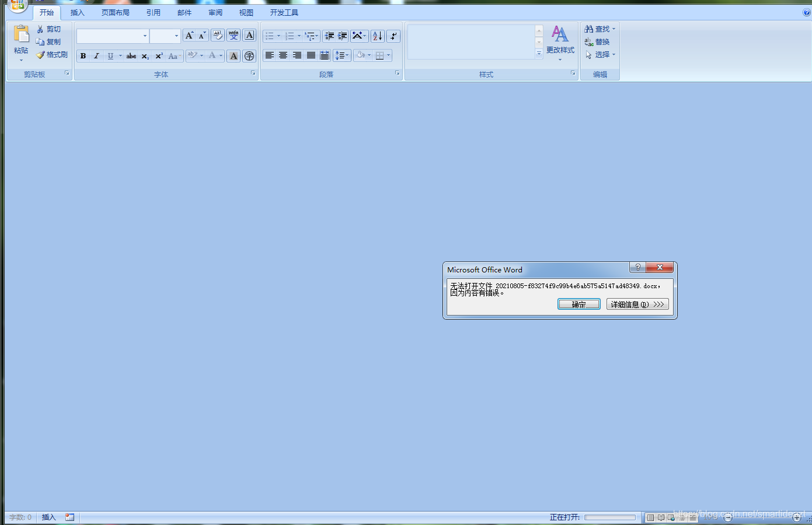This screenshot has height=525, width=812.
Task: Click the Grow Font icon
Action: pyautogui.click(x=189, y=36)
